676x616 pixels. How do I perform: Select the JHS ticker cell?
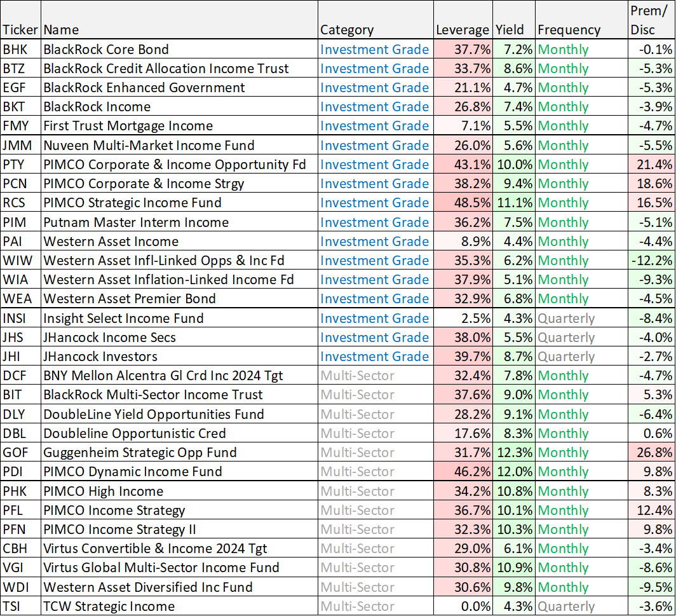tap(20, 337)
